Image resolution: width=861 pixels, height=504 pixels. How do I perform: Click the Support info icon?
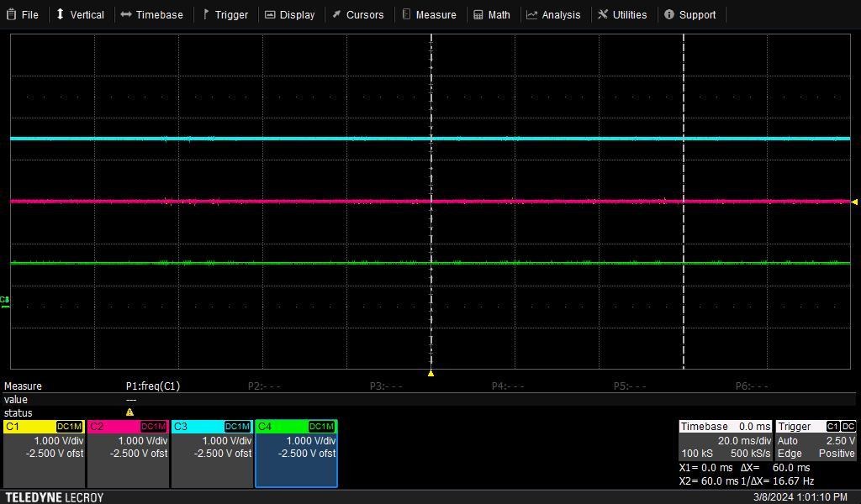[668, 14]
